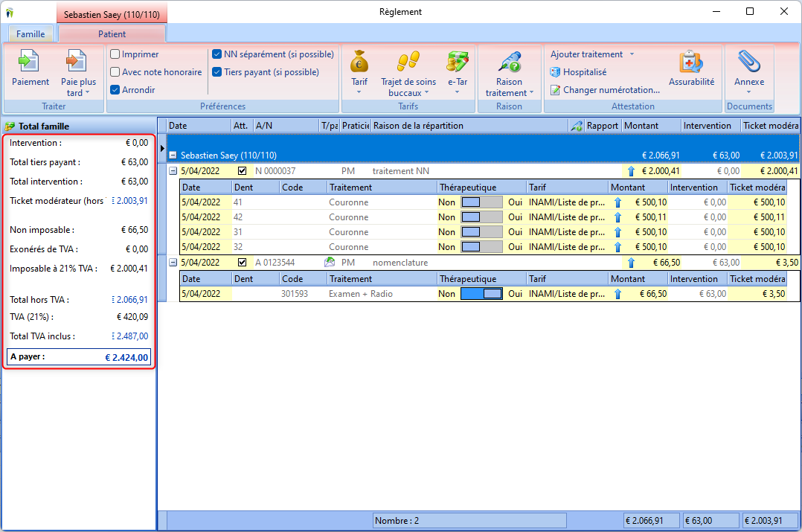Open the Tarif dropdown arrow
802x532 pixels.
[359, 92]
